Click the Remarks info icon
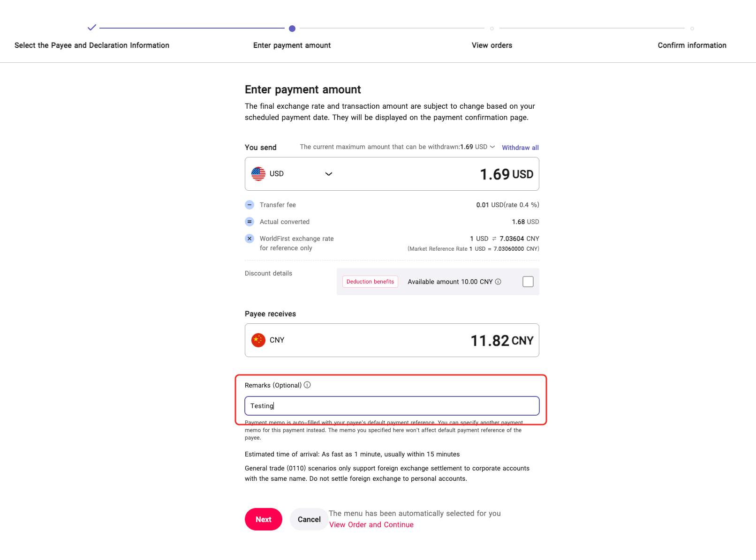This screenshot has width=756, height=560. point(307,385)
